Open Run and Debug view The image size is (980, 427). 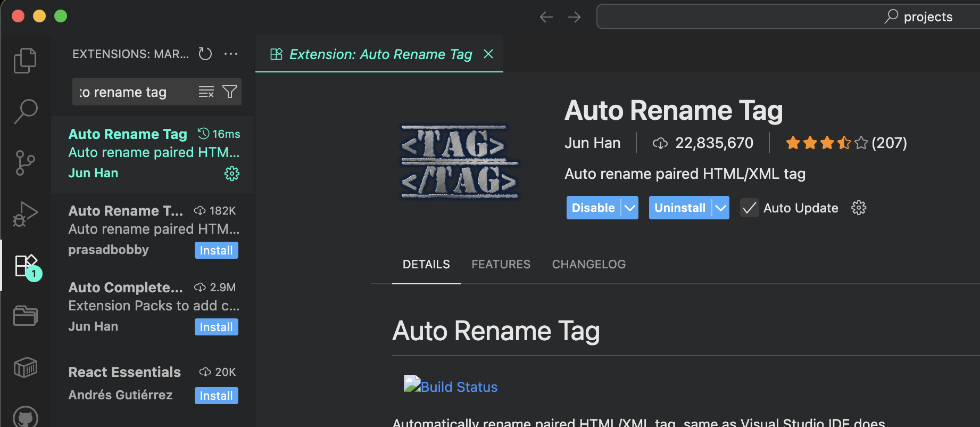click(x=25, y=214)
